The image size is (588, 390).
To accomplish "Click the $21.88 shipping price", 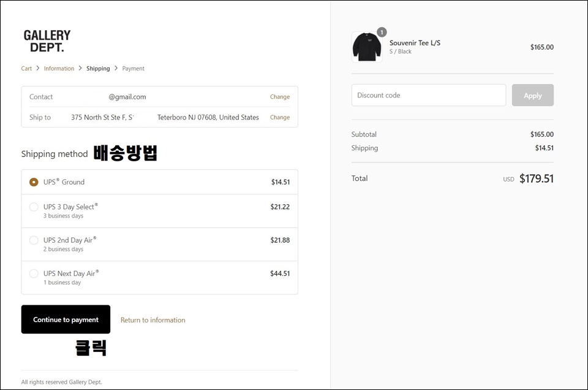I will coord(280,240).
